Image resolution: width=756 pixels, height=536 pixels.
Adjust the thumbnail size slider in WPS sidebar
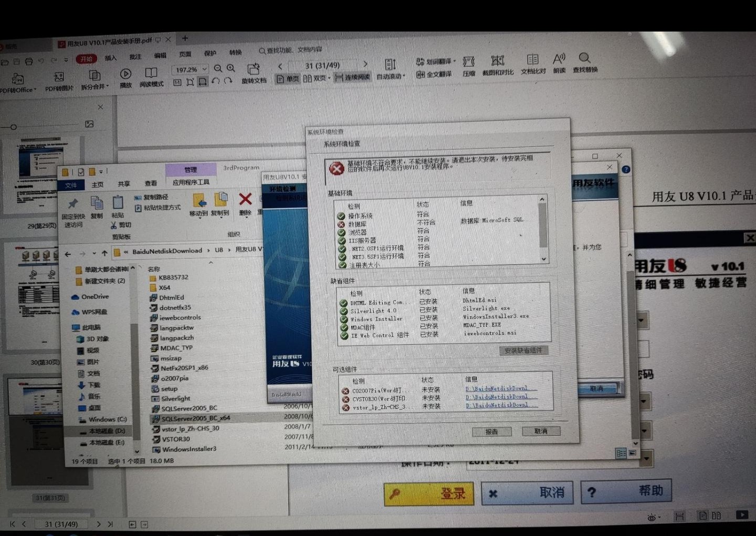[14, 127]
